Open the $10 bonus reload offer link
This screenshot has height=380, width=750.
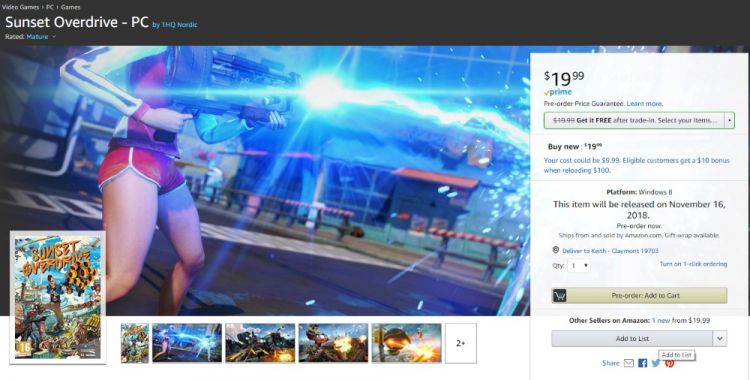637,165
